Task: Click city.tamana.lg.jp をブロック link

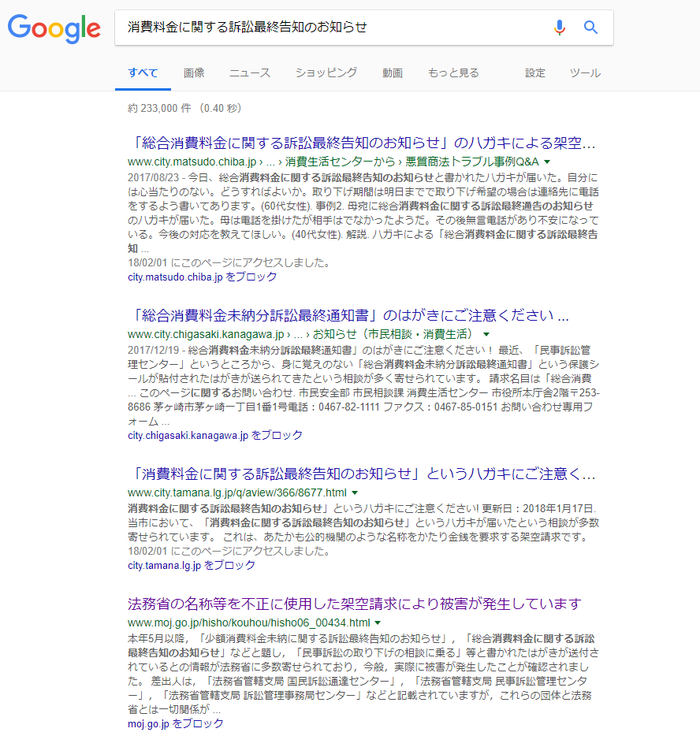Action: pyautogui.click(x=192, y=565)
